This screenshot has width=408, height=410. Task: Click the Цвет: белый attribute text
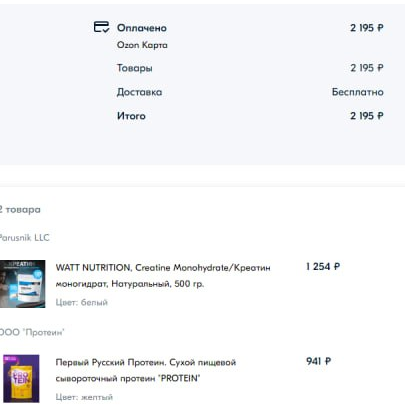82,303
